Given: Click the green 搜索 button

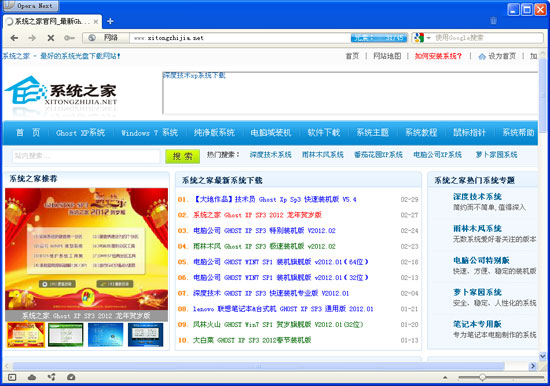Looking at the screenshot, I should point(182,157).
